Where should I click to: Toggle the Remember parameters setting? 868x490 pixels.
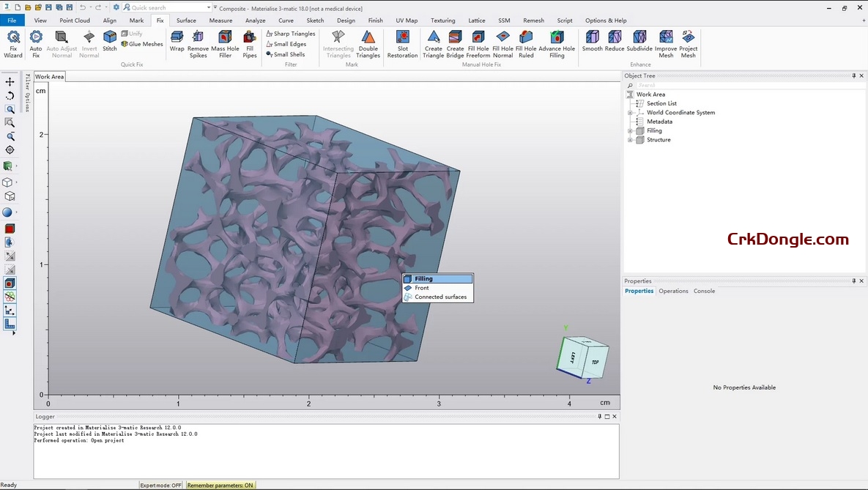[220, 485]
